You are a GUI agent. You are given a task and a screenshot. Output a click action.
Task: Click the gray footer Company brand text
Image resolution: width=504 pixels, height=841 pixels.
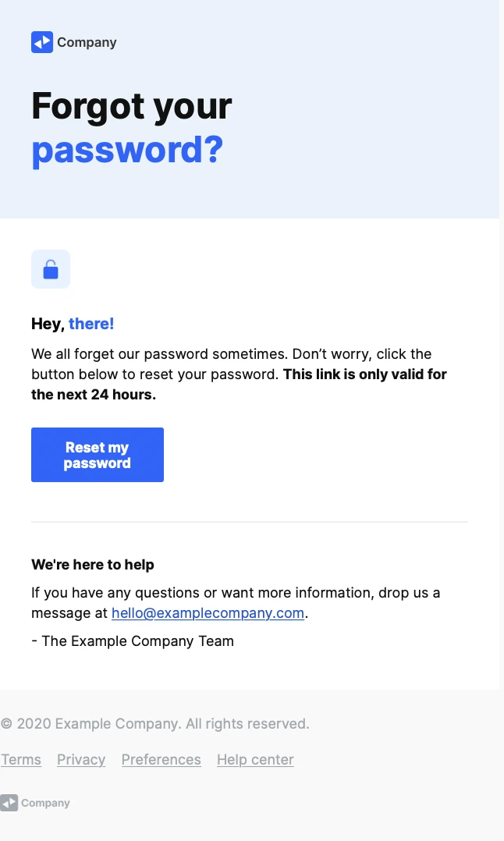pyautogui.click(x=45, y=803)
